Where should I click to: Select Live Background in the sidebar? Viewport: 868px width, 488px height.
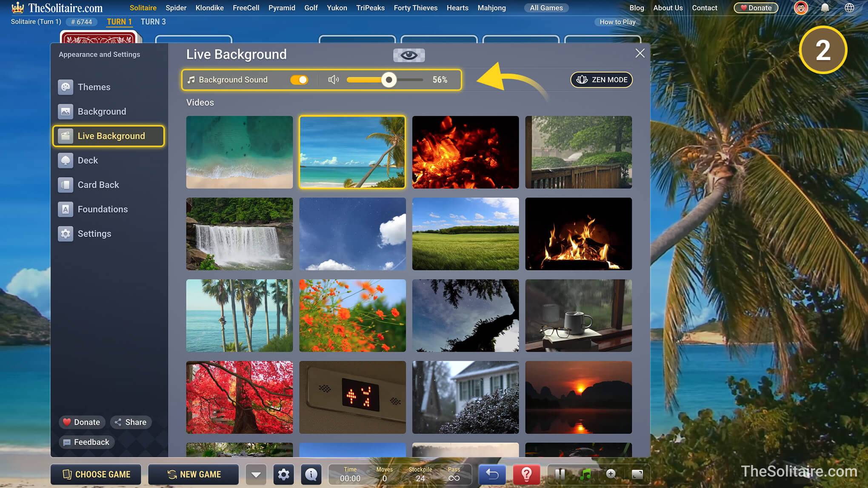(108, 136)
